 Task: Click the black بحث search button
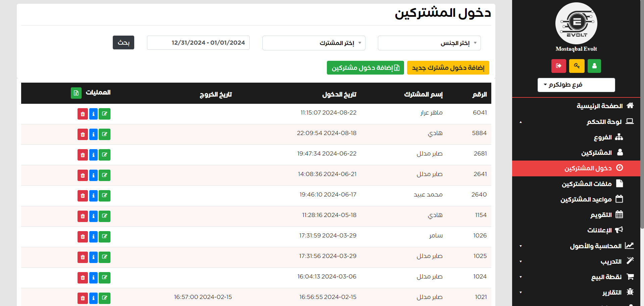pyautogui.click(x=123, y=43)
